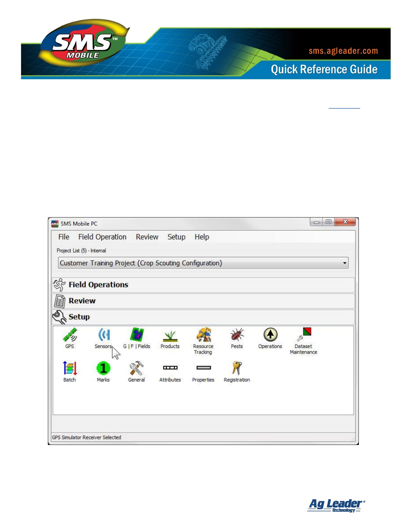
Task: Maximize the SMS Mobile PC window
Action: click(328, 222)
